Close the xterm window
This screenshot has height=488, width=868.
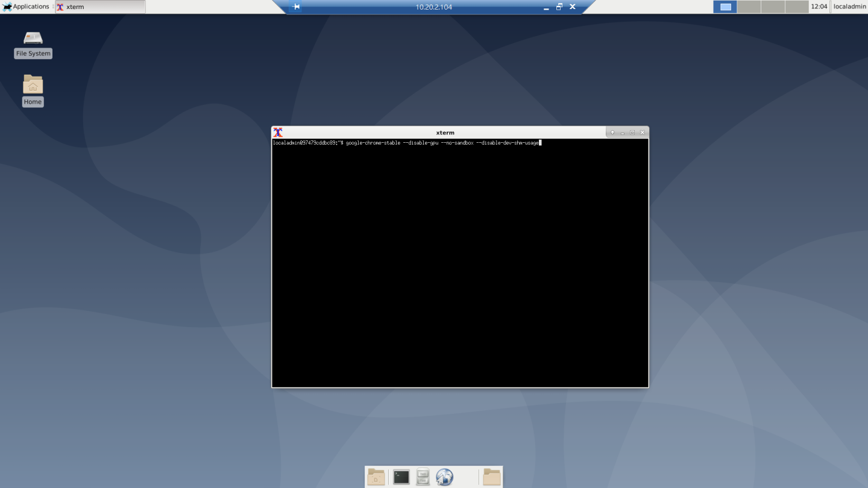click(643, 133)
